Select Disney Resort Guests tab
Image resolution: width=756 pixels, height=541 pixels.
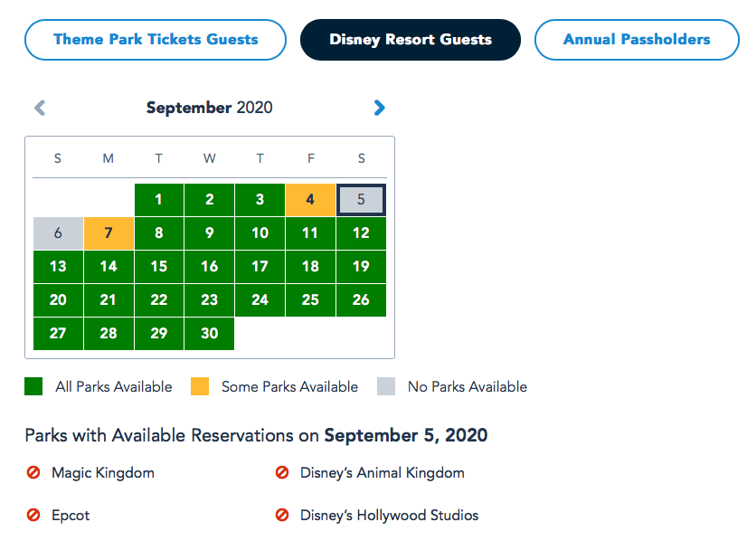pyautogui.click(x=411, y=40)
